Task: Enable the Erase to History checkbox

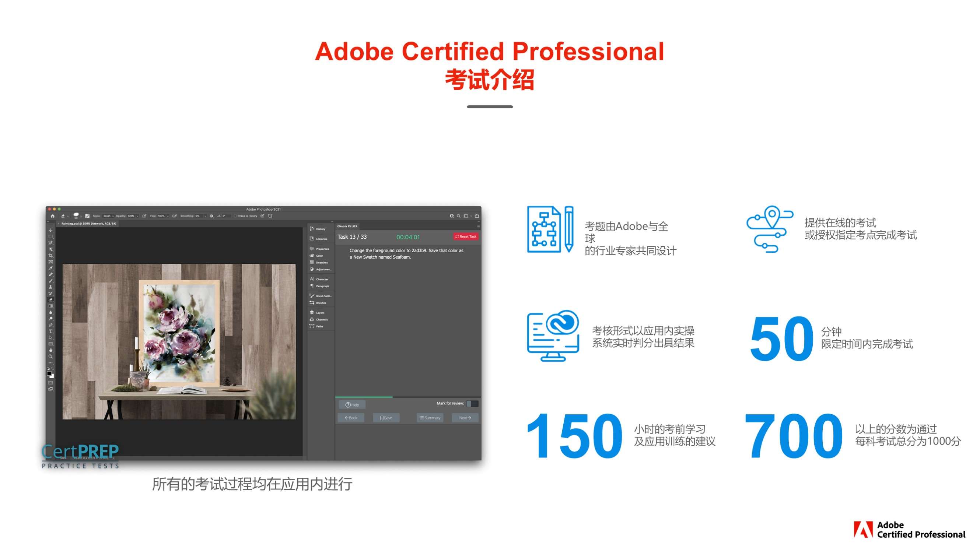Action: [235, 216]
